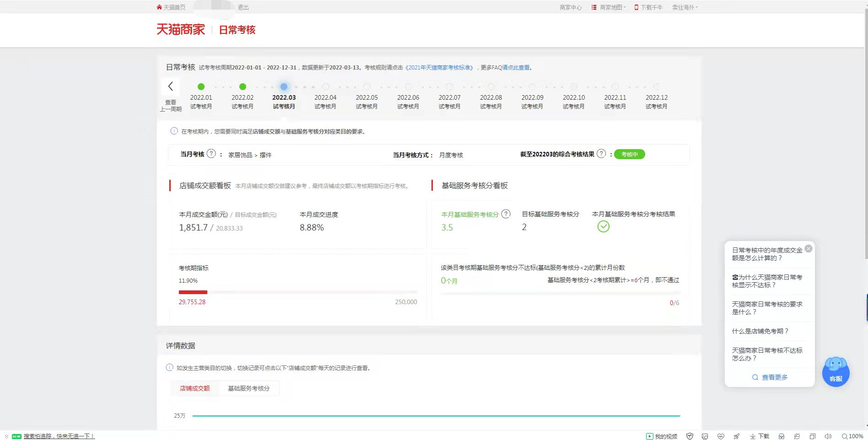This screenshot has width=868, height=440.
Task: Click the 考核中 status badge
Action: pos(629,154)
